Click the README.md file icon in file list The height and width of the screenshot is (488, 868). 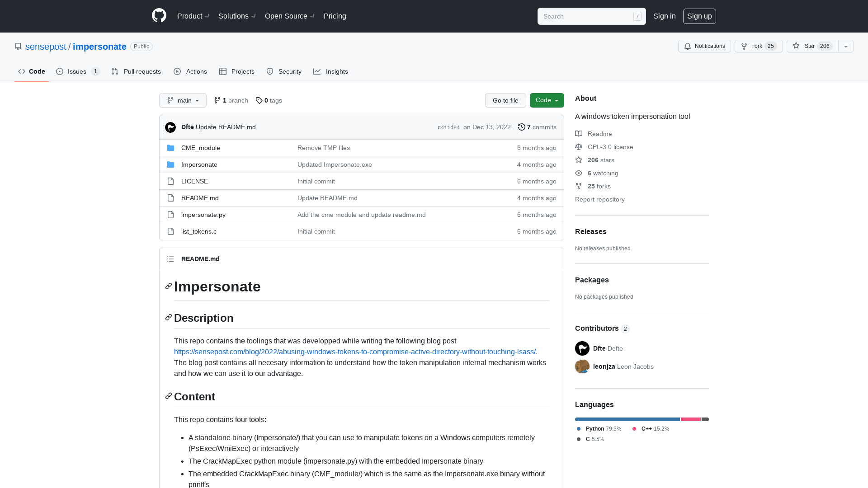170,198
